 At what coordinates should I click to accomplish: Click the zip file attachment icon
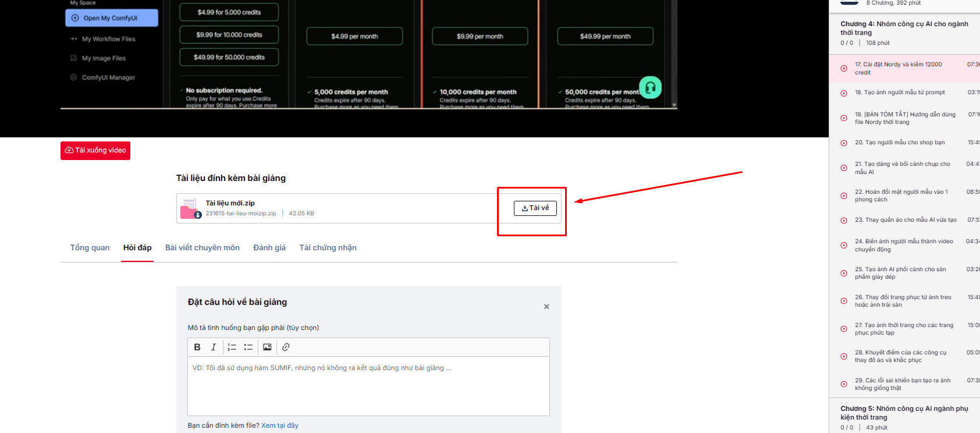tap(190, 208)
